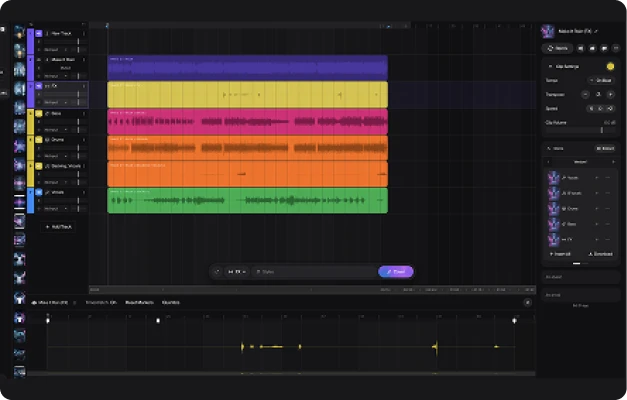Adjust the Clip Volume slider
Image resolution: width=627 pixels, height=400 pixels.
580,130
